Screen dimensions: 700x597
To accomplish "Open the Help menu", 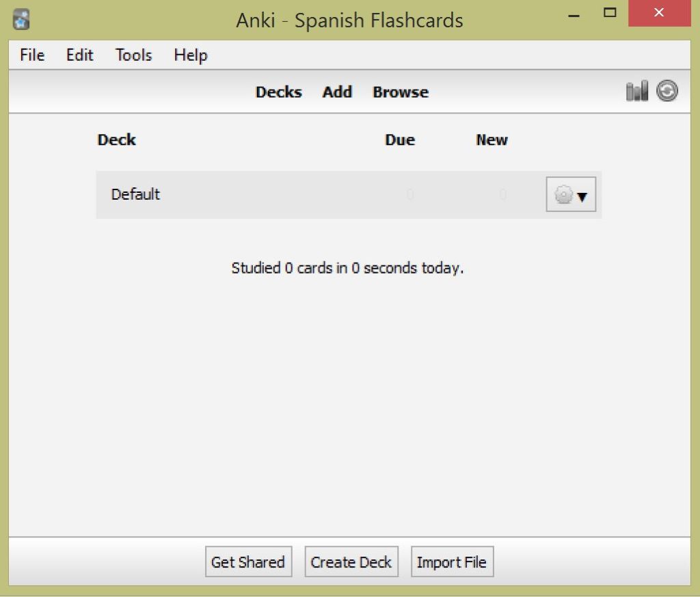I will (x=191, y=56).
